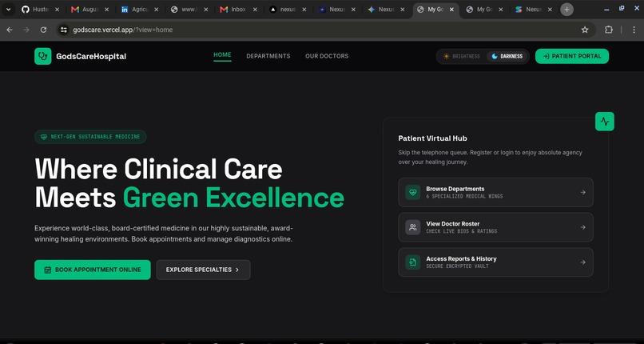
Task: Click '6 SPECIALIZED MEDICAL WINGS' text
Action: point(464,197)
